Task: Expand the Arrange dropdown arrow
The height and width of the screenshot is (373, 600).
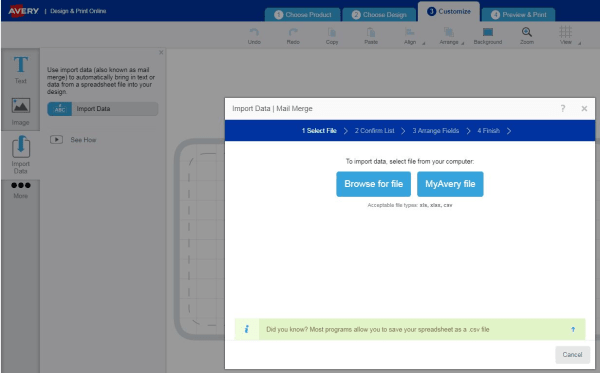Action: tap(463, 43)
